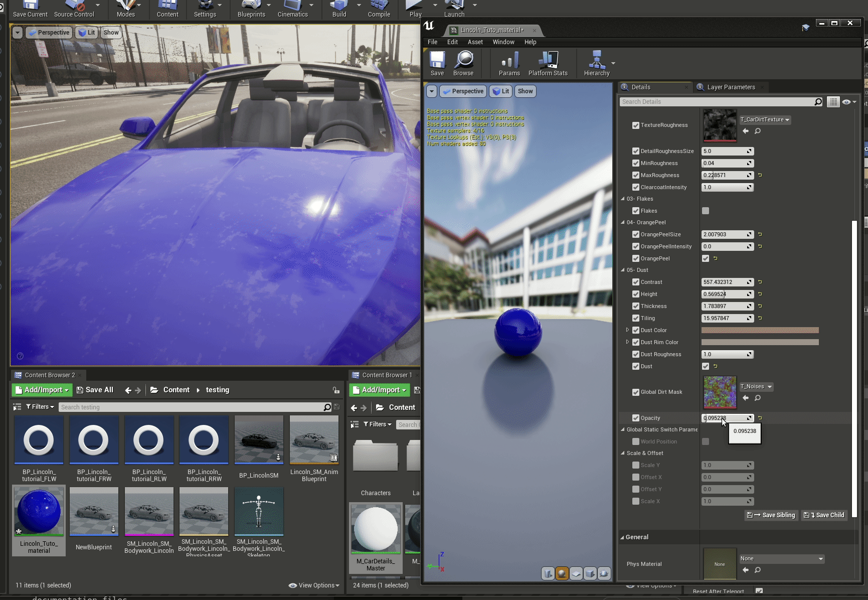Image resolution: width=868 pixels, height=600 pixels.
Task: Select the Lincoln_Tuto_material asset thumbnail
Action: (39, 512)
